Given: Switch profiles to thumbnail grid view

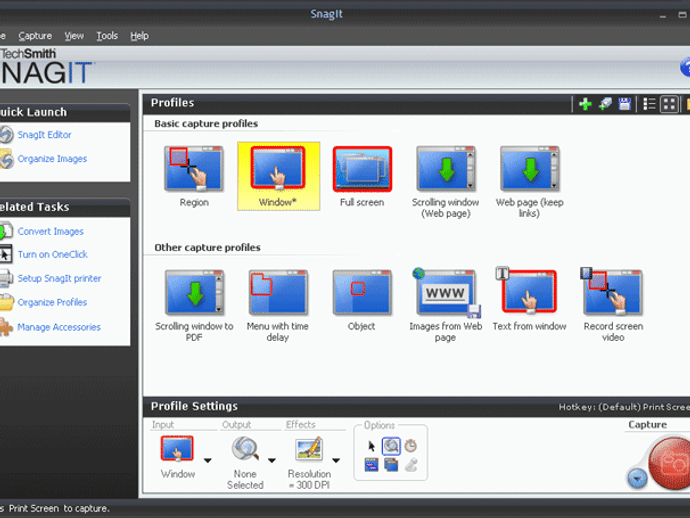Looking at the screenshot, I should (x=669, y=104).
